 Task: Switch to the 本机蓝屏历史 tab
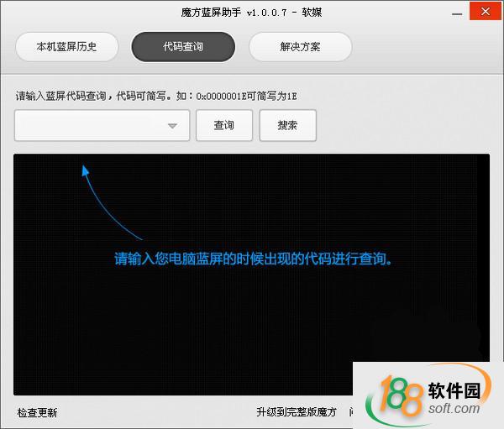(x=66, y=47)
